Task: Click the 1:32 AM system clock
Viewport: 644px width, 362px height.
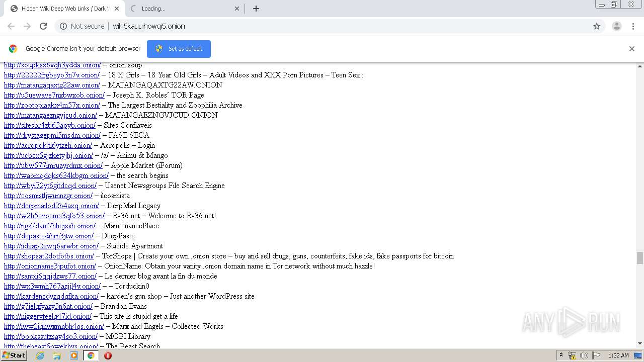Action: click(x=618, y=355)
